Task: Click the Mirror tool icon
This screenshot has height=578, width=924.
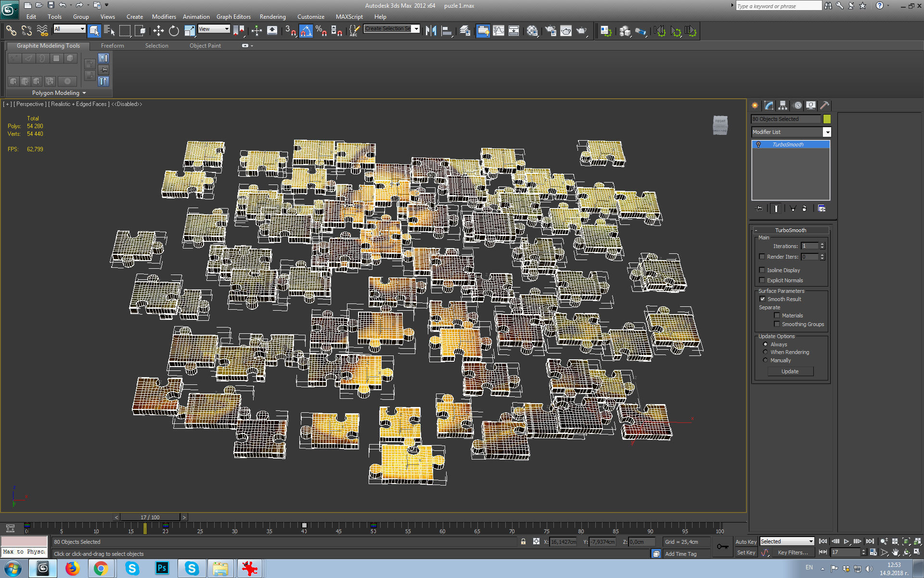Action: (x=431, y=31)
